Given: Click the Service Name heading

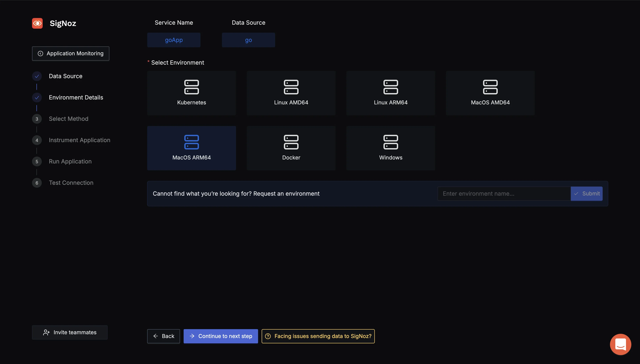Looking at the screenshot, I should 174,23.
